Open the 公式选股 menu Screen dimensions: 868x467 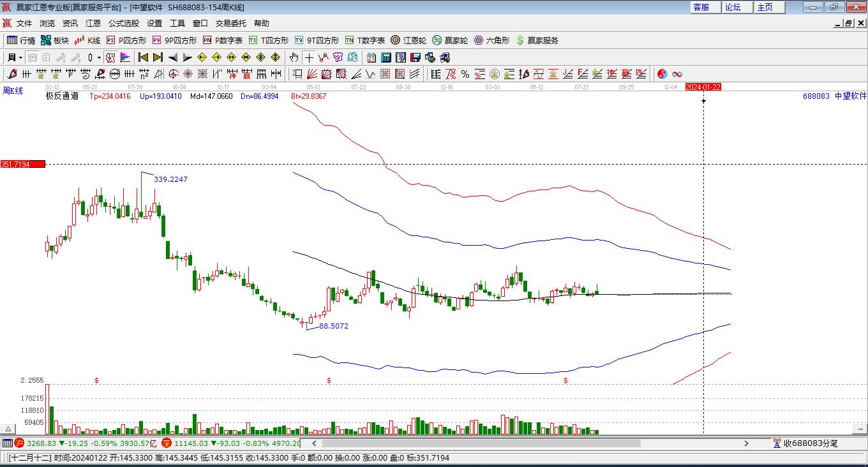tap(124, 24)
